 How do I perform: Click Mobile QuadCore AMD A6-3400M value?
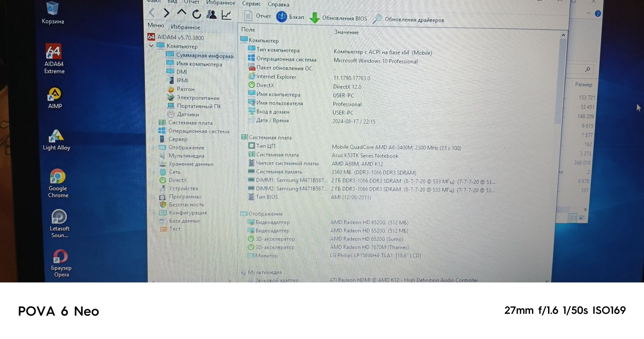click(396, 147)
